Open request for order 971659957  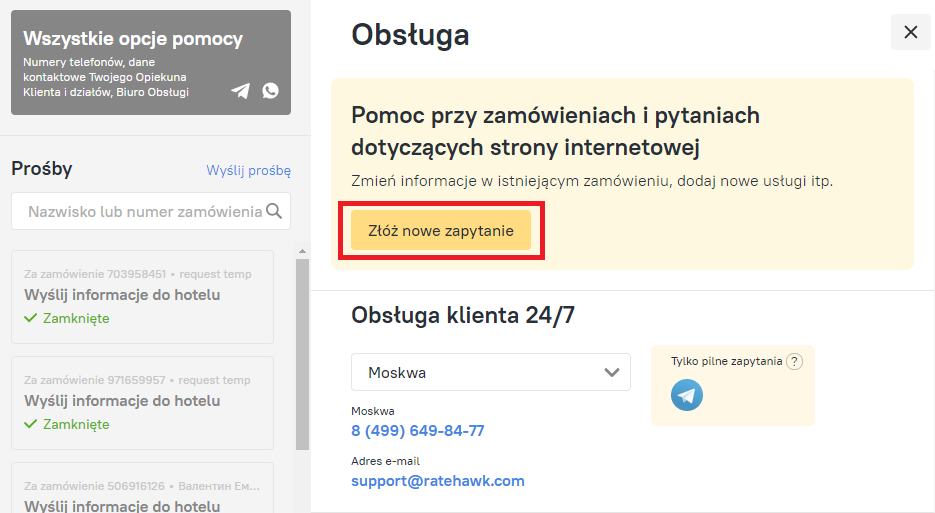142,402
